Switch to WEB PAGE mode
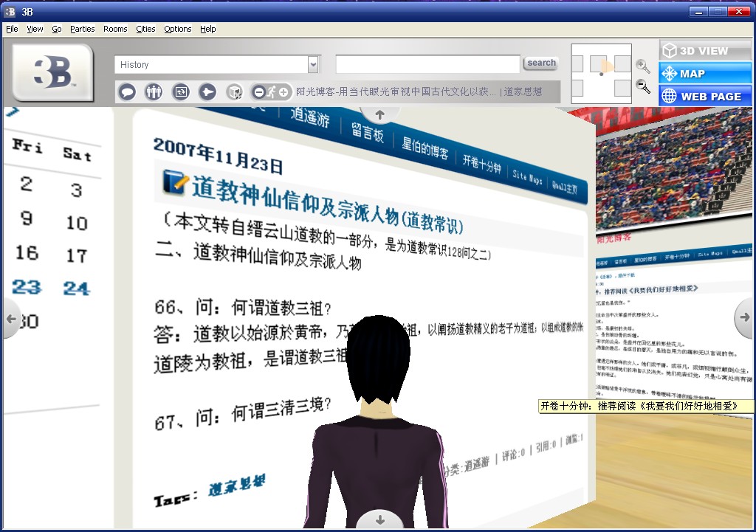Screen dimensions: 756x532 (x=704, y=97)
